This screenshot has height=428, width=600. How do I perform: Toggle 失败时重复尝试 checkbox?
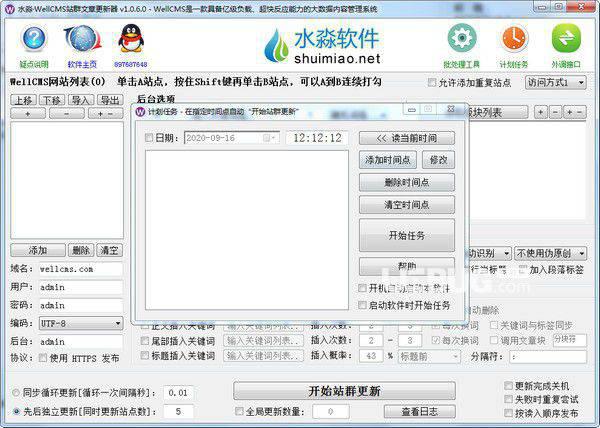508,399
